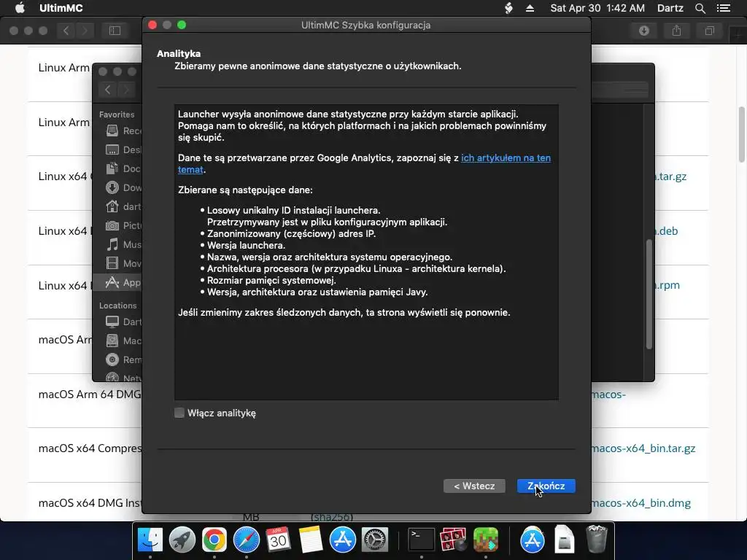Open the UltimMC application menu
747x560 pixels.
[x=61, y=8]
